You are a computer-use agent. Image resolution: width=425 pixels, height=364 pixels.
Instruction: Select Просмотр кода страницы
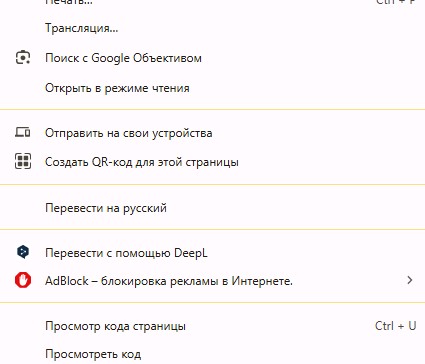click(x=212, y=326)
